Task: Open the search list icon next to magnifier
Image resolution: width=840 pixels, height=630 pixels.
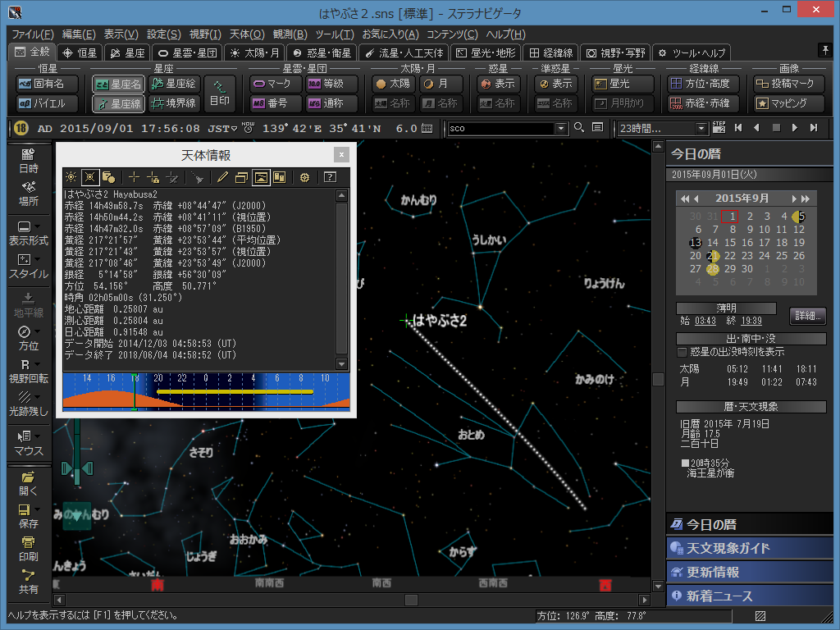Action: click(x=598, y=127)
